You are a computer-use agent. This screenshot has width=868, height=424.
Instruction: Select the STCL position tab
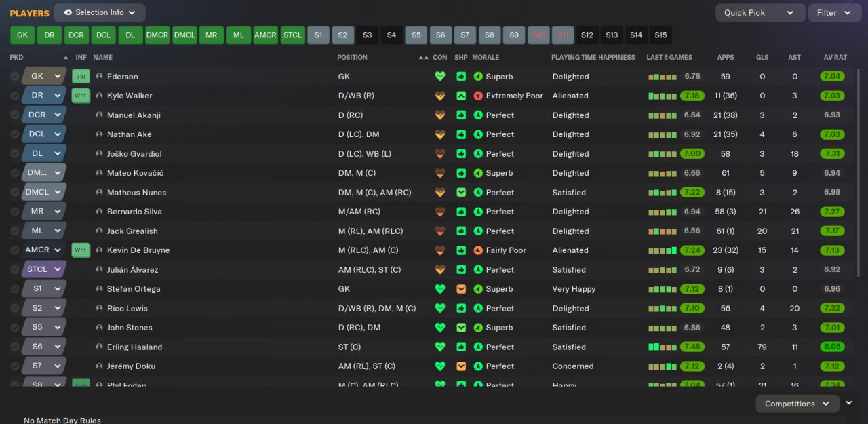(x=292, y=35)
